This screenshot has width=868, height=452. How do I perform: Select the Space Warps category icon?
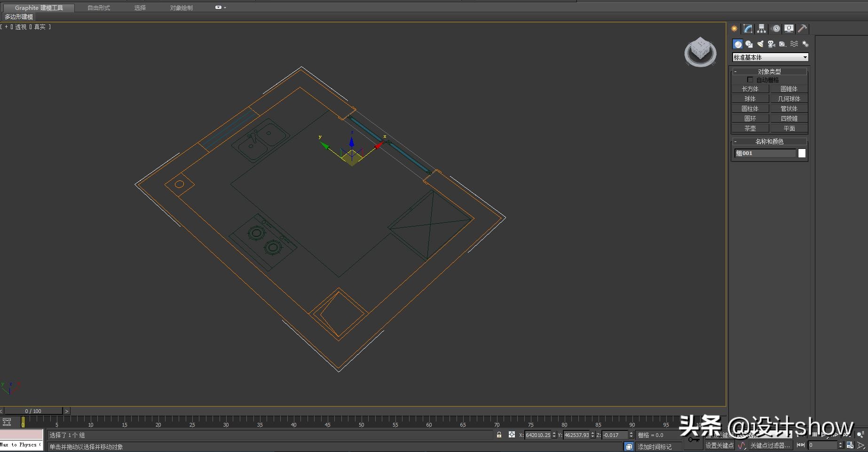[794, 44]
